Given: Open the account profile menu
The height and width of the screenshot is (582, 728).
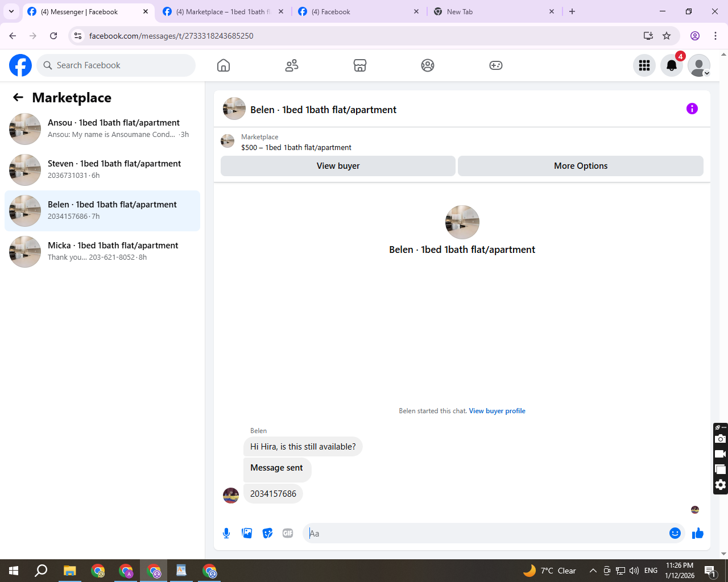Looking at the screenshot, I should [699, 65].
